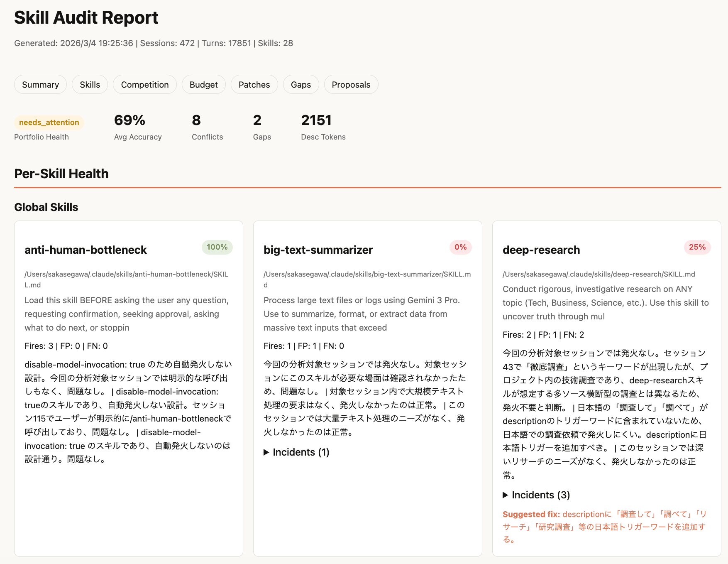View the Budget section
Viewport: 728px width, 564px height.
pos(203,84)
